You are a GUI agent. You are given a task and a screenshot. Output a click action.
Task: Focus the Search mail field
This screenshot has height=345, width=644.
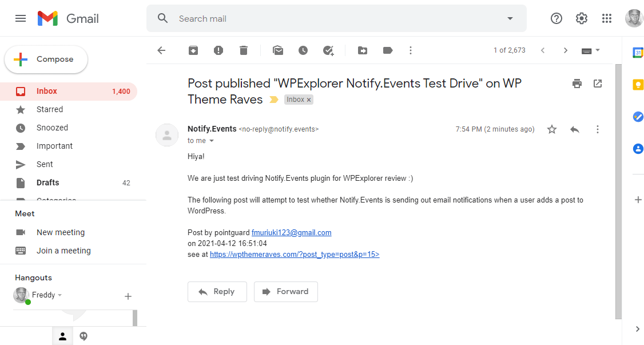(x=336, y=18)
